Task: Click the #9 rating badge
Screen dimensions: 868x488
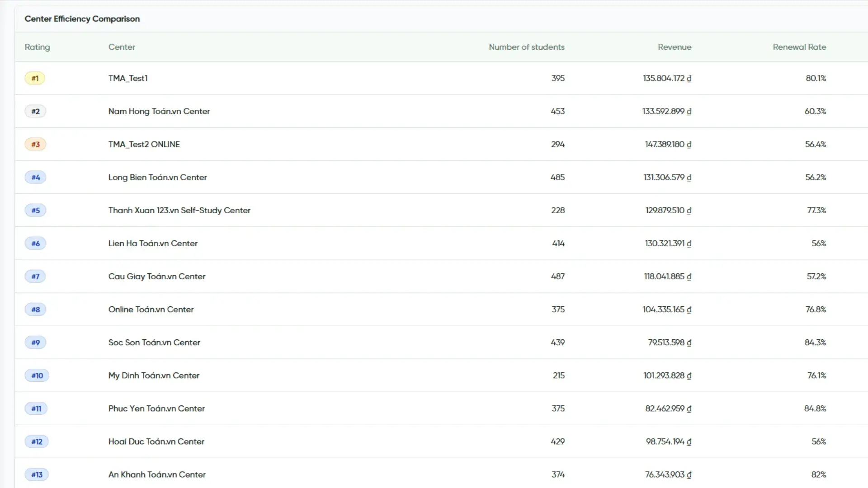Action: click(35, 343)
